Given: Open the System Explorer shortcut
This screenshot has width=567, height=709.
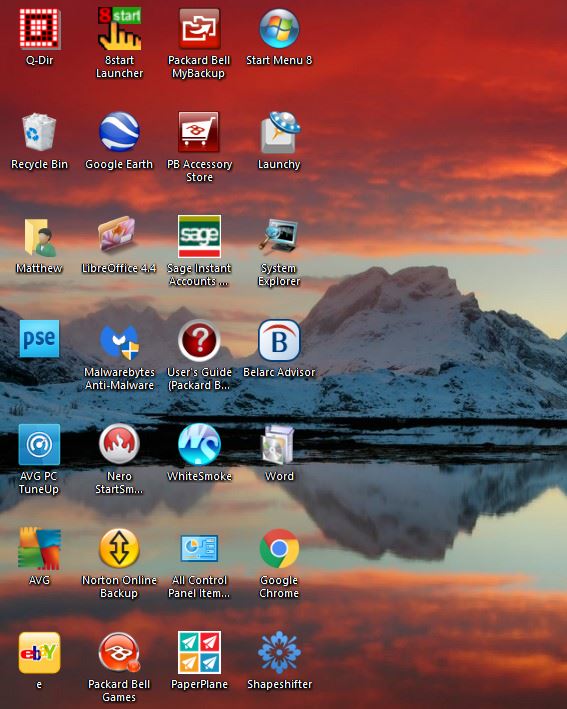Looking at the screenshot, I should [x=279, y=235].
